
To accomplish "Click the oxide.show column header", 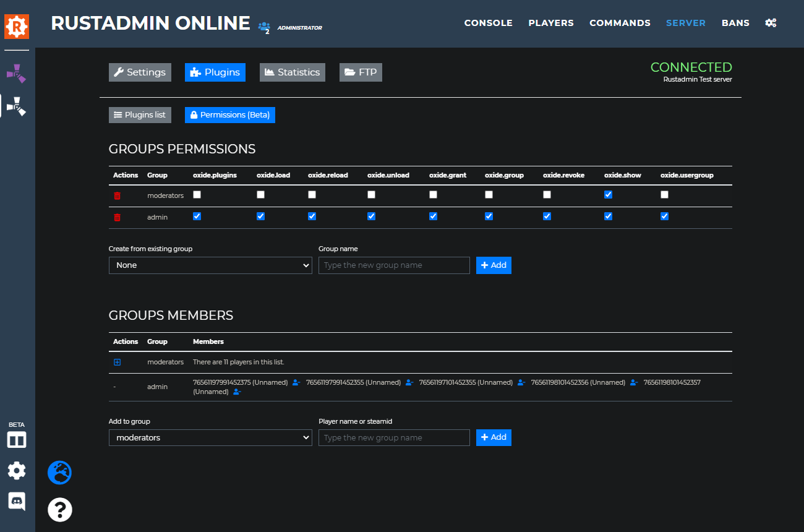I will pyautogui.click(x=623, y=175).
